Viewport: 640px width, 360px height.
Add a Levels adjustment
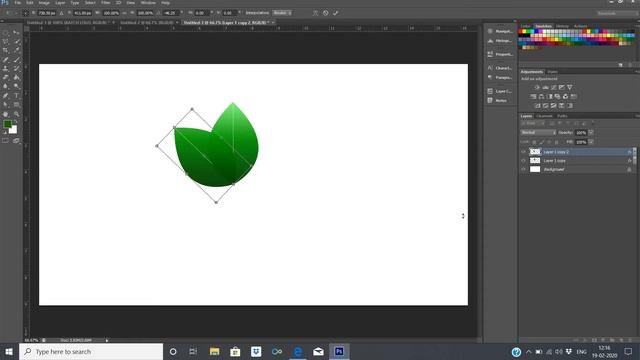pos(545,87)
